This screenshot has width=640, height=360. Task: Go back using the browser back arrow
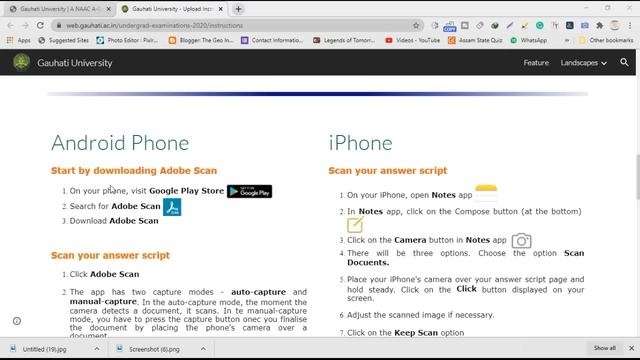11,25
